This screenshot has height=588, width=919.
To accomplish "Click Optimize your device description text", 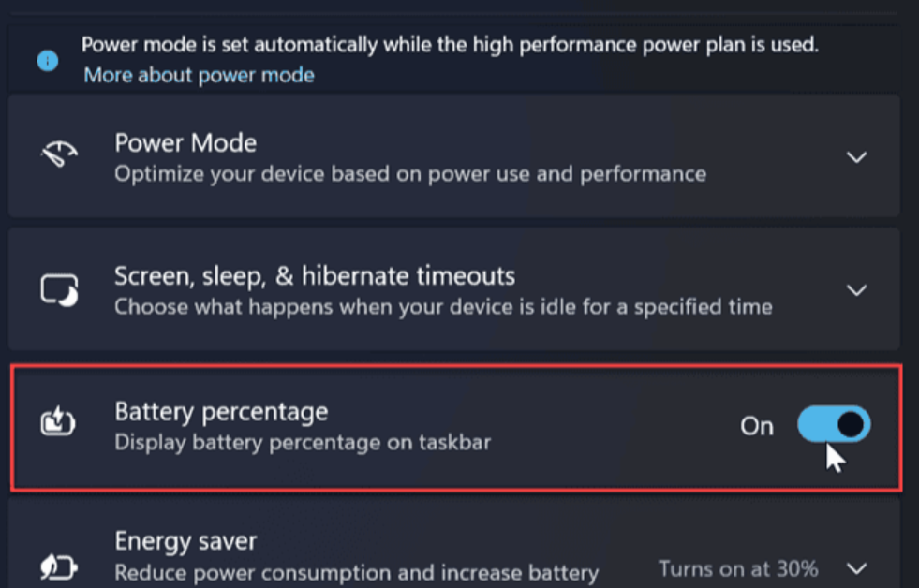I will point(410,173).
